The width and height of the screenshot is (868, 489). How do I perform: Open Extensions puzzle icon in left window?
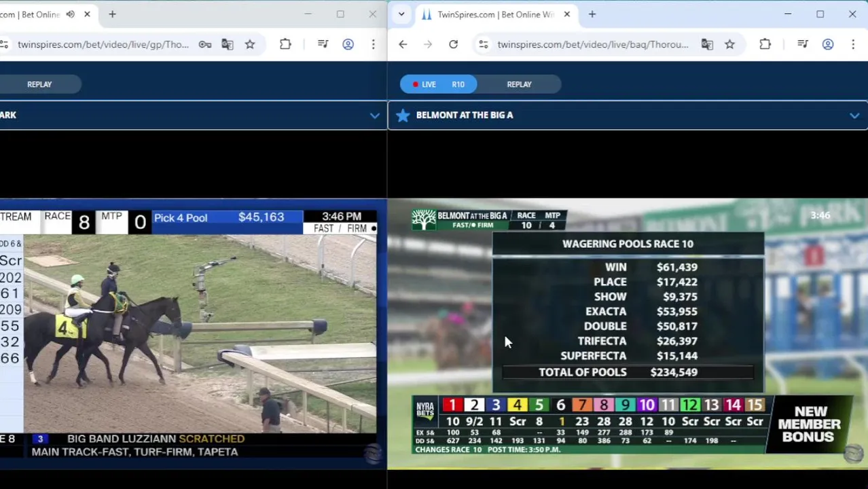(285, 45)
